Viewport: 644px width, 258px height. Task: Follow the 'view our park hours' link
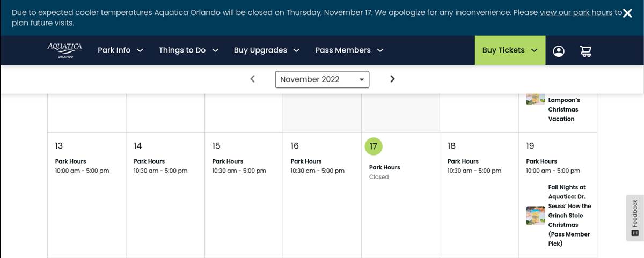[x=576, y=12]
